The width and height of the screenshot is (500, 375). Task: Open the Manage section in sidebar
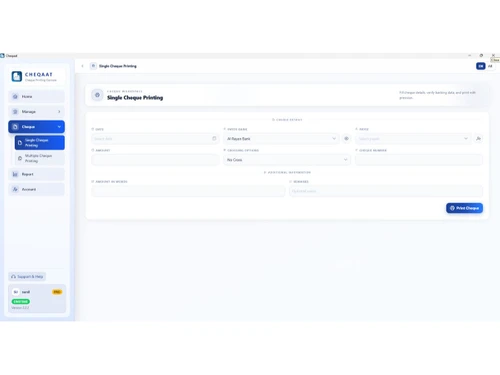(x=36, y=112)
